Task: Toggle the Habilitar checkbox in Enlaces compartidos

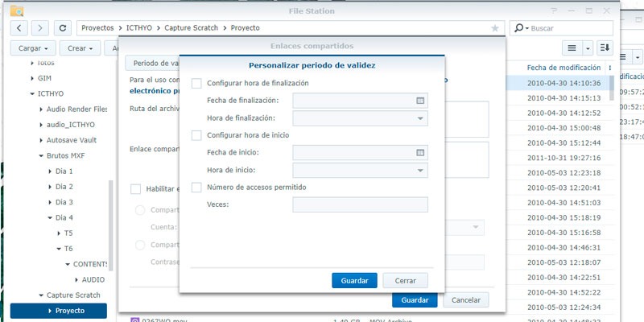Action: point(135,189)
